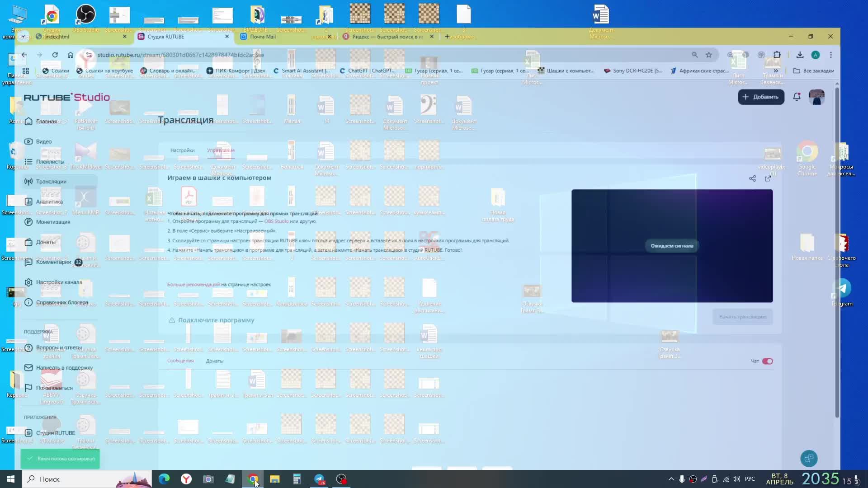
Task: Reload the page in Chrome
Action: [x=55, y=55]
